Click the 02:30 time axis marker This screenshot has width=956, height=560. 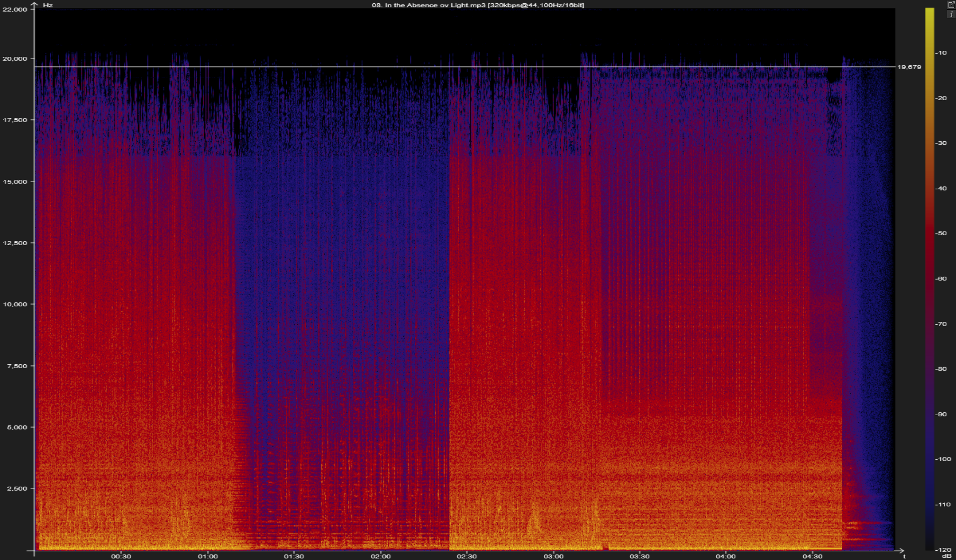point(467,556)
